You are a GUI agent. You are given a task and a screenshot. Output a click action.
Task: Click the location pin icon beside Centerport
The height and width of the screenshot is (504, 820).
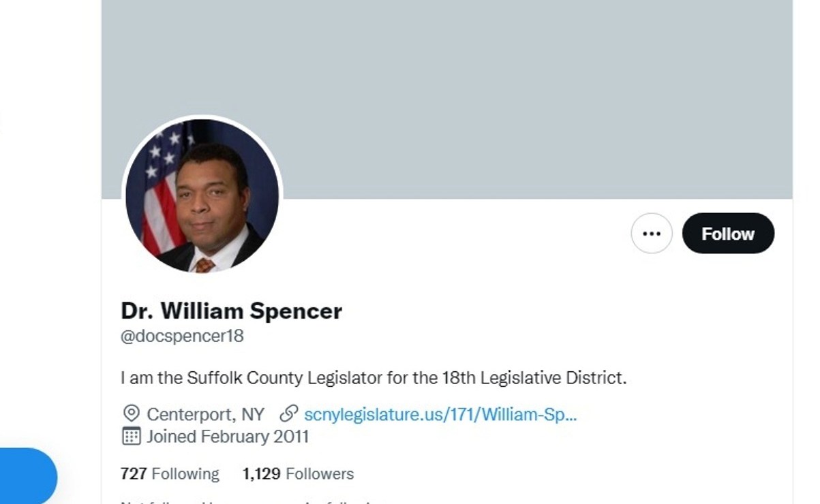tap(131, 414)
